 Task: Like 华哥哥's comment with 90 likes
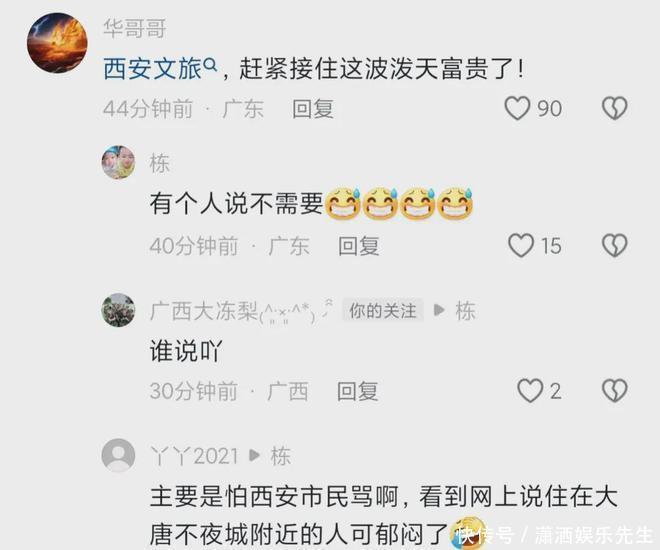(x=517, y=108)
